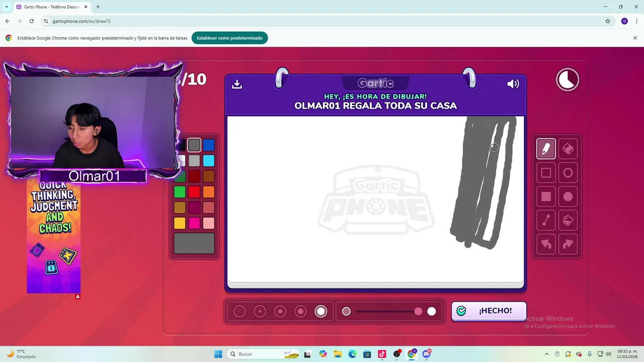Pick the bright red color swatch

(x=194, y=192)
